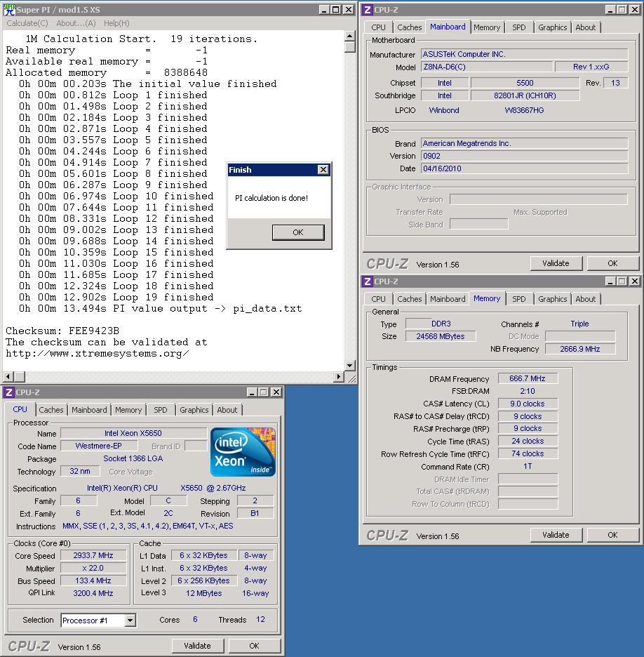
Task: Click the CPU-Z Mainboard window title icon
Action: coord(367,9)
